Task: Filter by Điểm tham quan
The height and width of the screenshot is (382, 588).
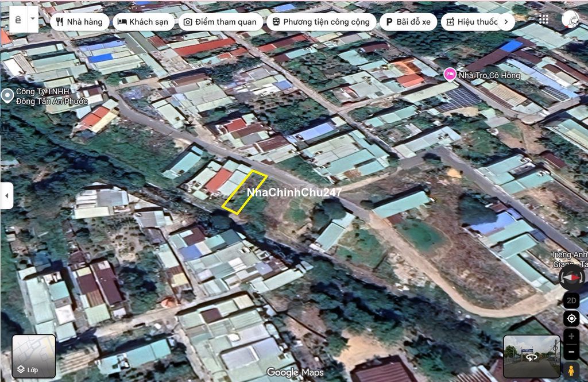Action: pyautogui.click(x=220, y=22)
